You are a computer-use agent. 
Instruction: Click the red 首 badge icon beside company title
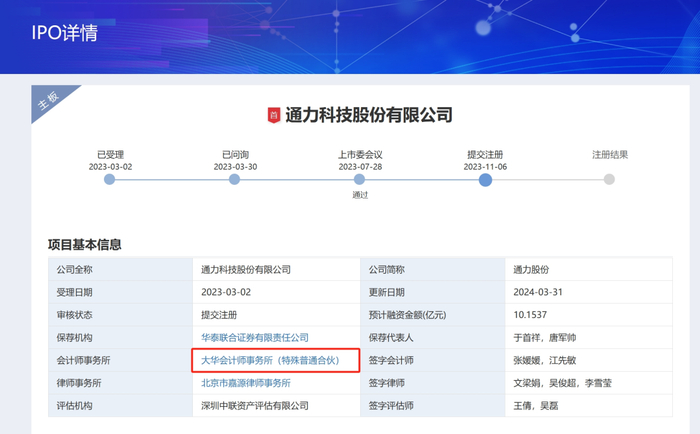pyautogui.click(x=274, y=115)
